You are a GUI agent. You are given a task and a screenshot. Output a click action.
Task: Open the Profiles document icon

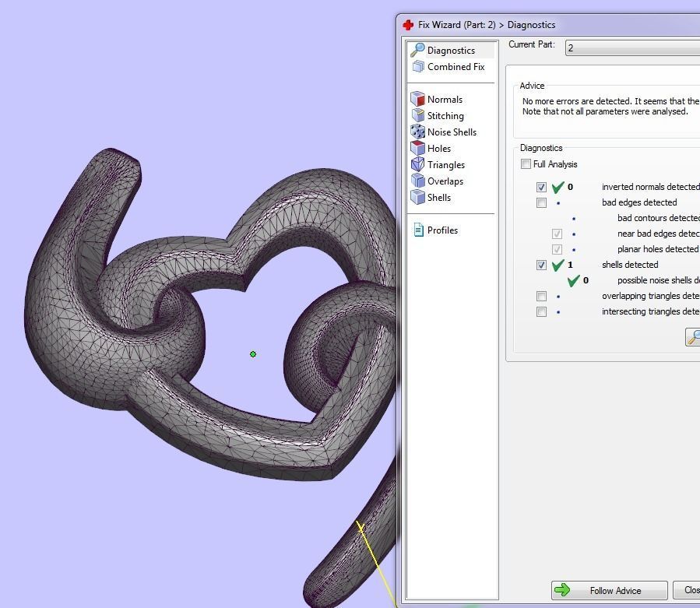pos(418,230)
